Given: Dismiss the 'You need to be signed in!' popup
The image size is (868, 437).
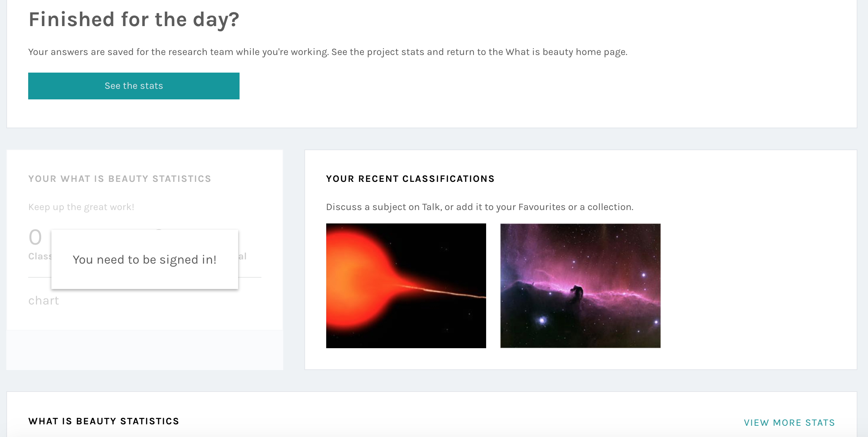Looking at the screenshot, I should [145, 260].
